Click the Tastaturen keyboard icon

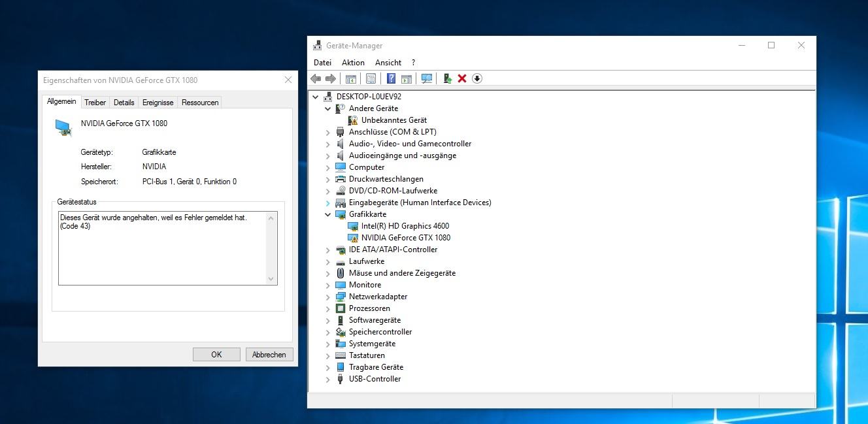coord(341,355)
